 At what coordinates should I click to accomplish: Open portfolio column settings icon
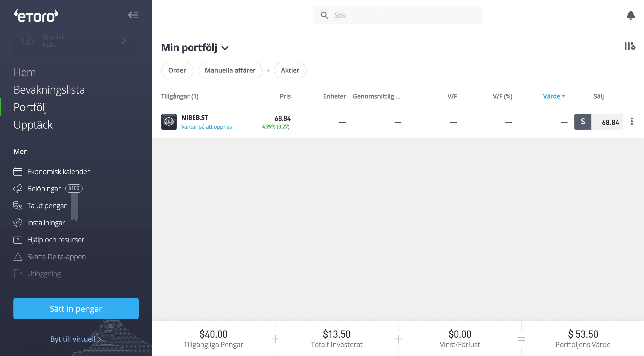pyautogui.click(x=629, y=47)
